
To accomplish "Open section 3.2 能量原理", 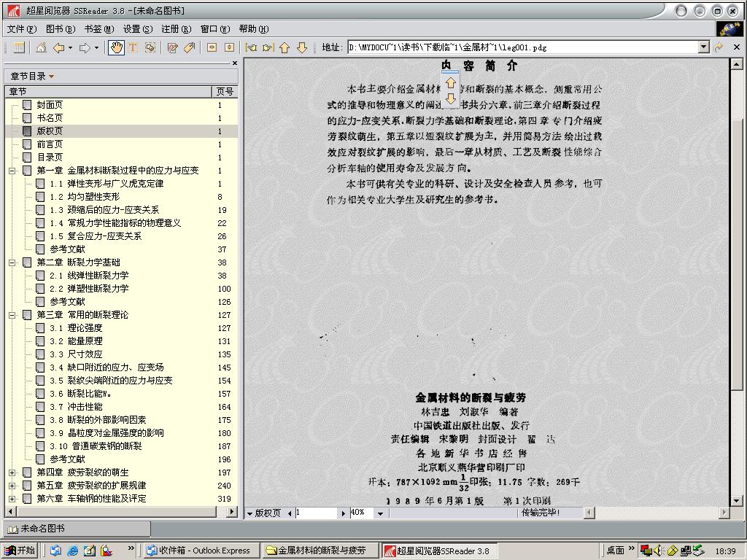I will click(x=76, y=341).
